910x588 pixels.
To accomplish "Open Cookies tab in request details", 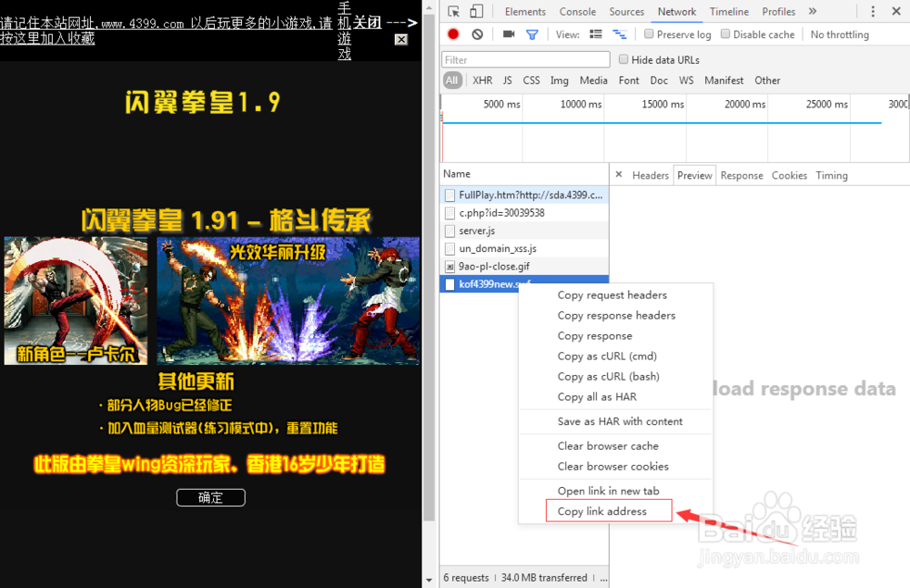I will tap(789, 176).
